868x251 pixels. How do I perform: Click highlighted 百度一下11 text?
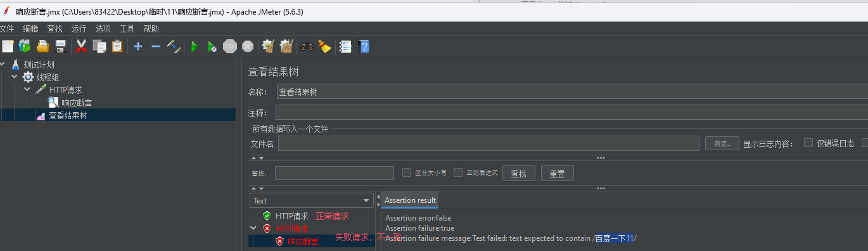pos(614,238)
